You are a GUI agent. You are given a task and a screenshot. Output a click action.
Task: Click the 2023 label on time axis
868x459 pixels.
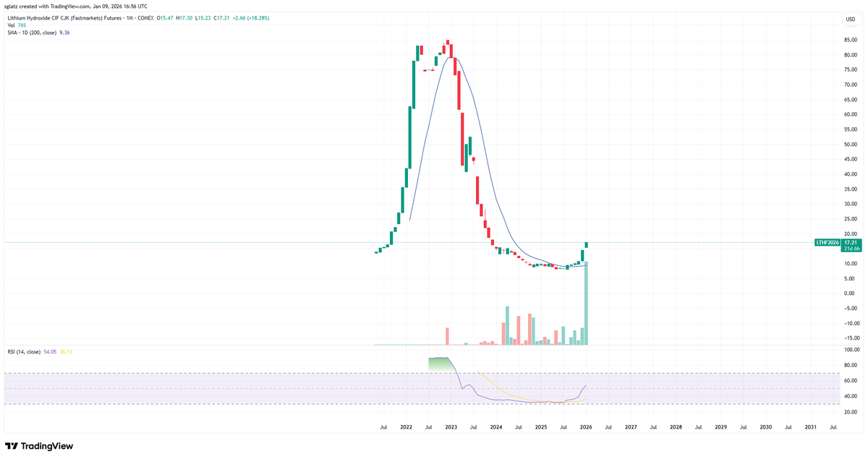pyautogui.click(x=451, y=427)
